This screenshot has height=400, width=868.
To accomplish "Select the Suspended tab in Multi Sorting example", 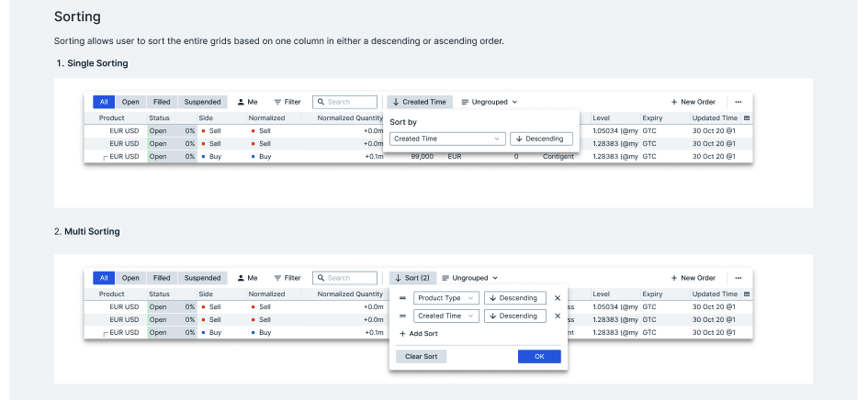I will point(203,278).
